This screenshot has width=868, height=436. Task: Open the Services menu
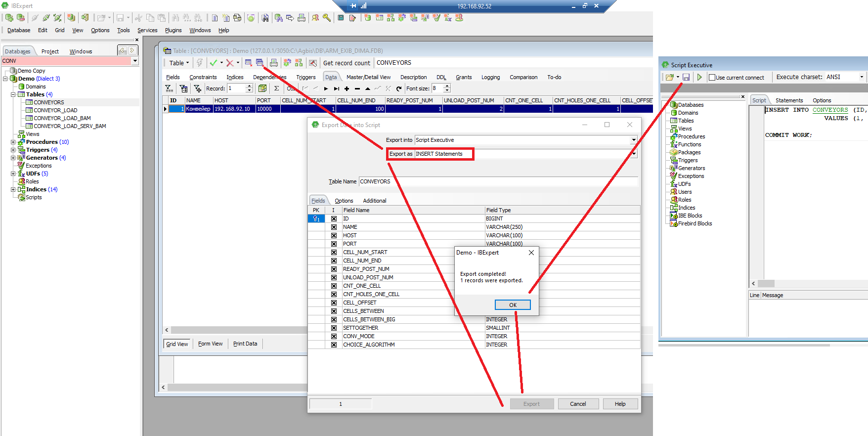tap(147, 30)
